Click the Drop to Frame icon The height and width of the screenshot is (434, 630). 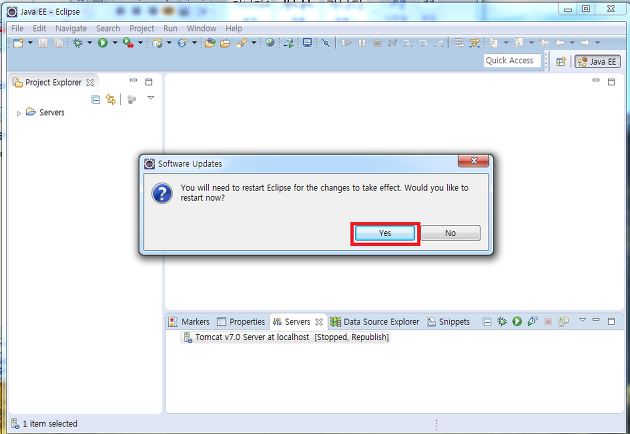(x=459, y=43)
